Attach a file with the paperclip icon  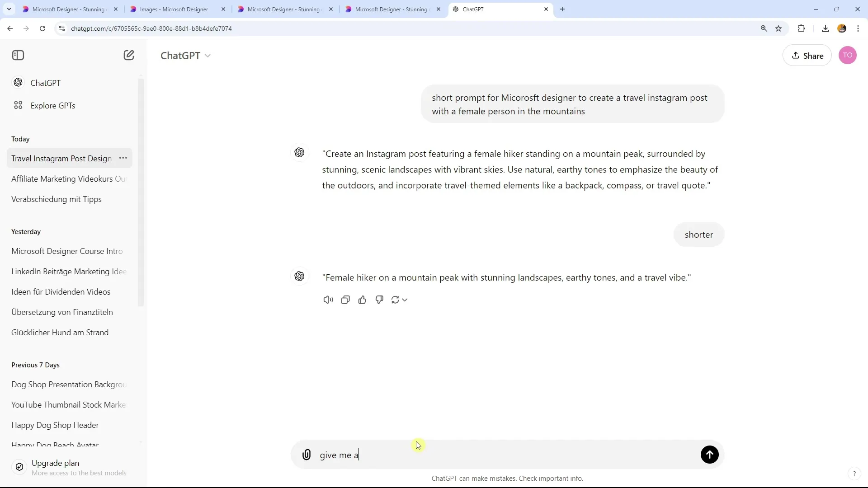pyautogui.click(x=307, y=455)
